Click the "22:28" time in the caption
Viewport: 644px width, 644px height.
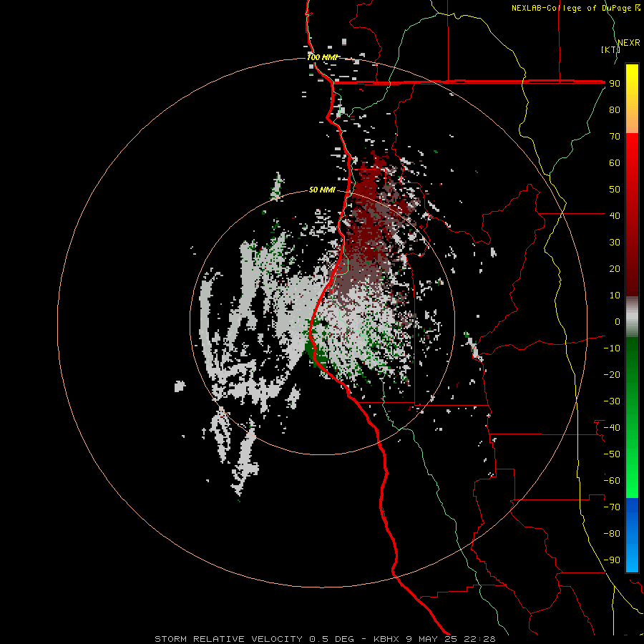tap(479, 639)
